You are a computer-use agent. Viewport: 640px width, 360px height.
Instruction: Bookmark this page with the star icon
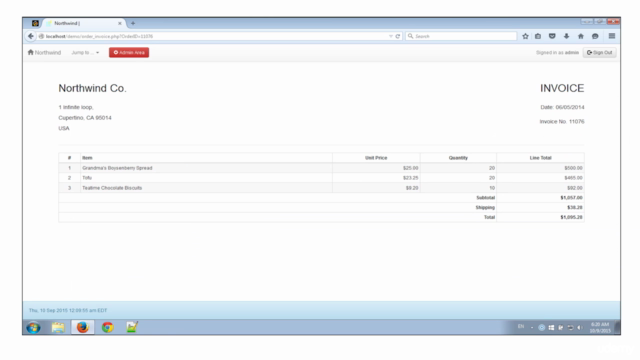525,36
